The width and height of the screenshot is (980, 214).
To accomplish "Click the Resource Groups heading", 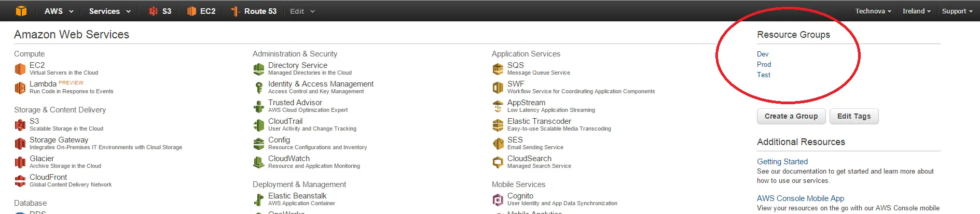I will click(x=793, y=35).
